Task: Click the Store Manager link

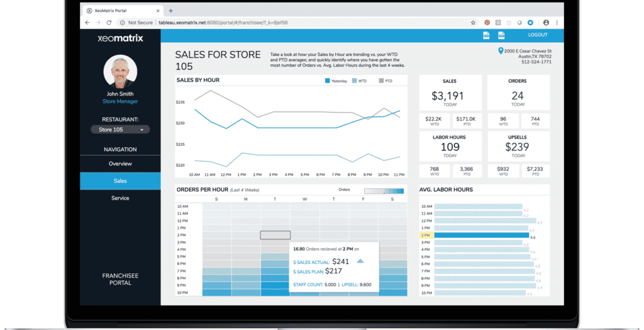Action: click(x=120, y=101)
